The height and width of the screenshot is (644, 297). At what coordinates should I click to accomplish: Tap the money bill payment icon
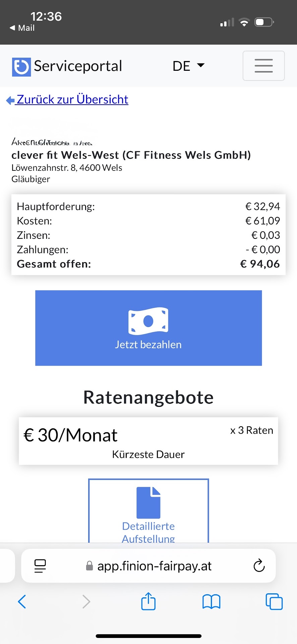coord(148,321)
